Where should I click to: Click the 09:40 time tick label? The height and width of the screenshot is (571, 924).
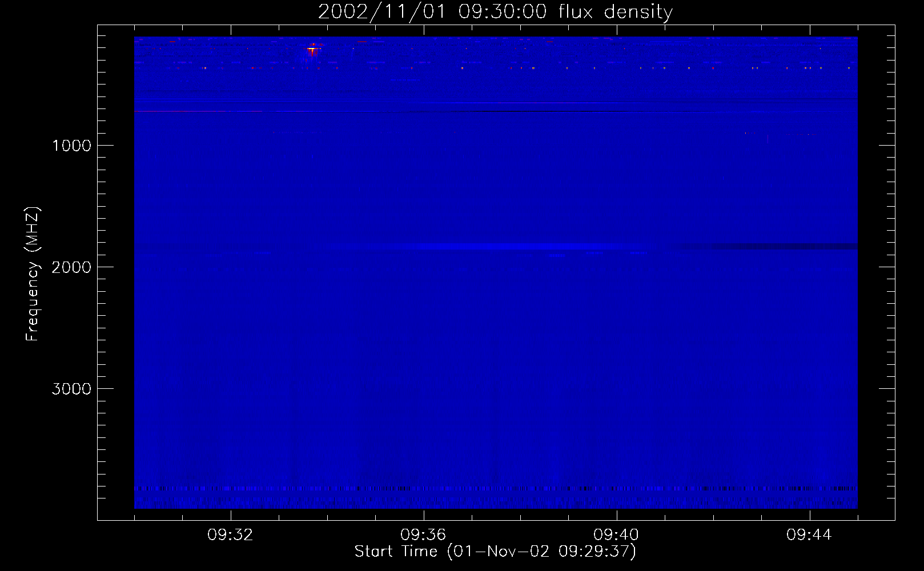pyautogui.click(x=616, y=535)
